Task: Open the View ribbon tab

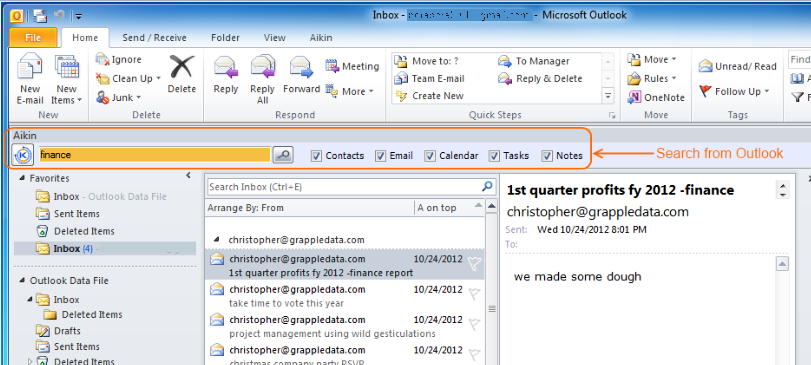Action: 274,38
